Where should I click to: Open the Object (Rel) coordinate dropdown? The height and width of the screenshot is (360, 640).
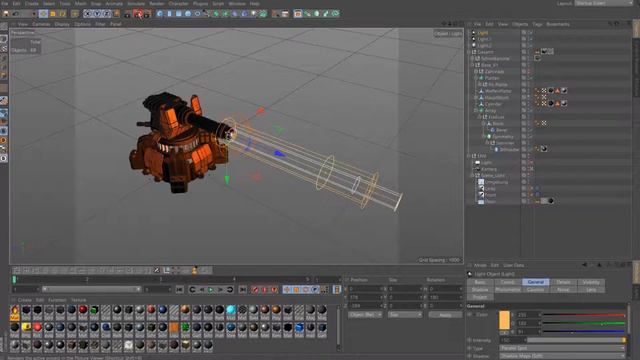(365, 315)
